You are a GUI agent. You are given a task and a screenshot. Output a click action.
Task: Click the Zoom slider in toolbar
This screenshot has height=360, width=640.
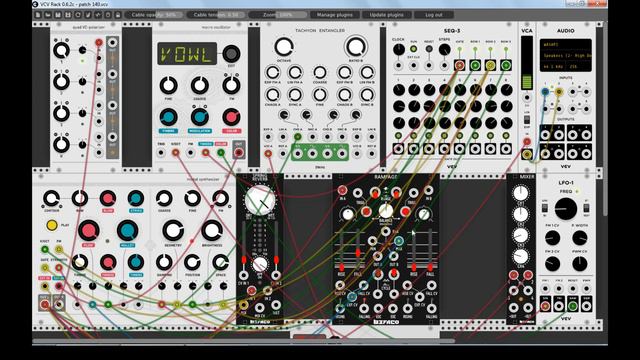pos(278,15)
